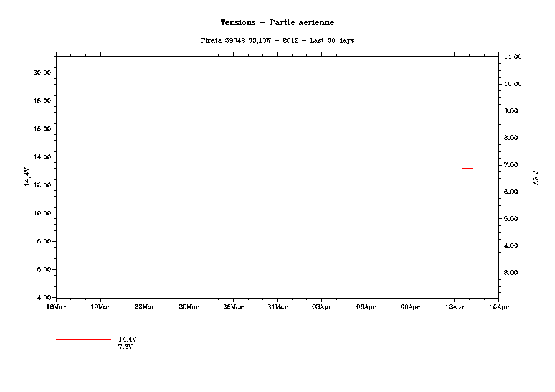Click the 14.00 left axis label
Viewport: 555px width, 392px height.
[x=42, y=157]
